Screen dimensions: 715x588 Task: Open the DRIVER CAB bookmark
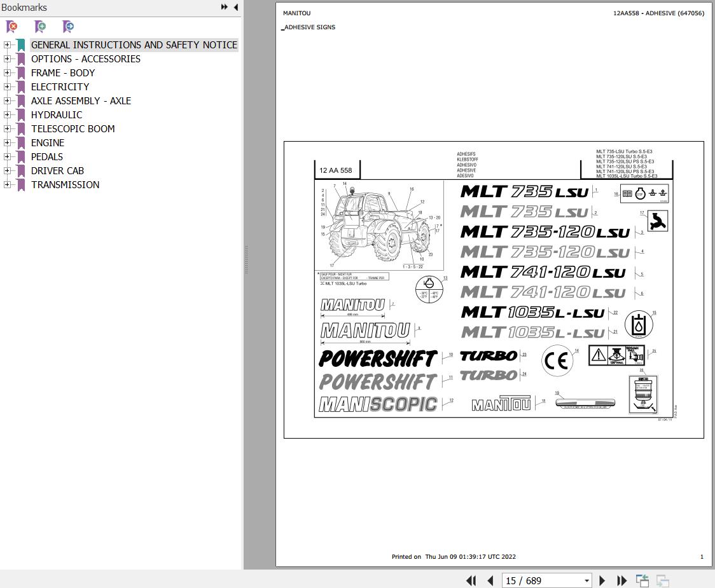coord(57,171)
